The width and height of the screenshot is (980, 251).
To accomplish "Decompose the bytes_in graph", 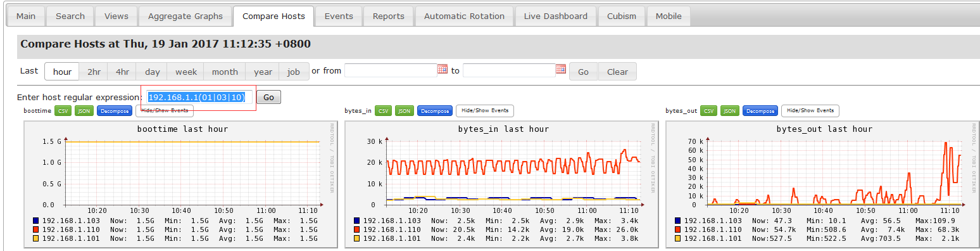I will pos(435,111).
